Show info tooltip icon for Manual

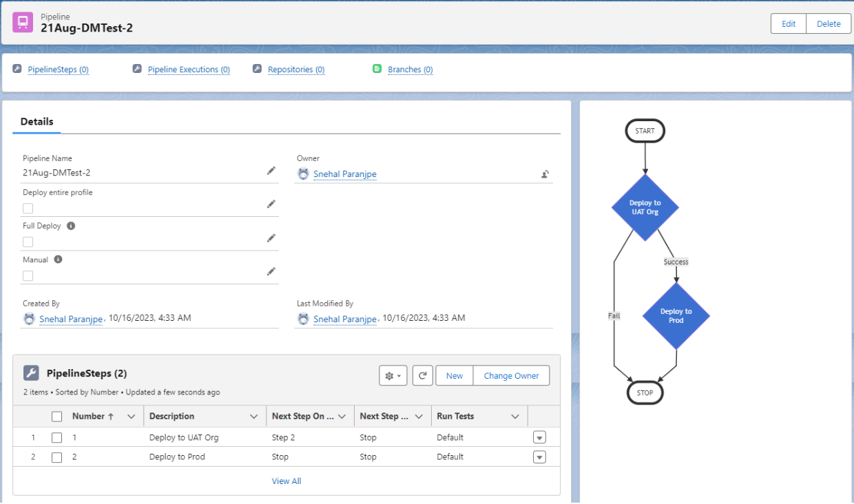click(58, 260)
